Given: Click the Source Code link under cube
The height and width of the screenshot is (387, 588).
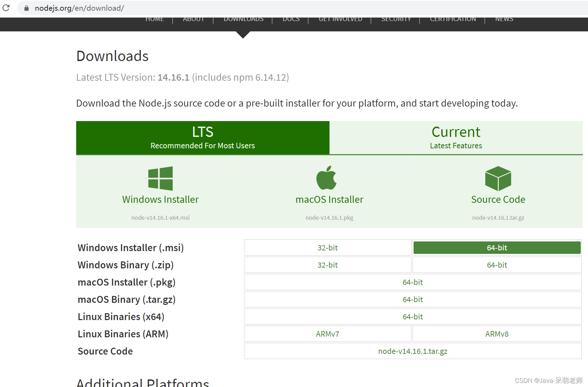Looking at the screenshot, I should [498, 199].
